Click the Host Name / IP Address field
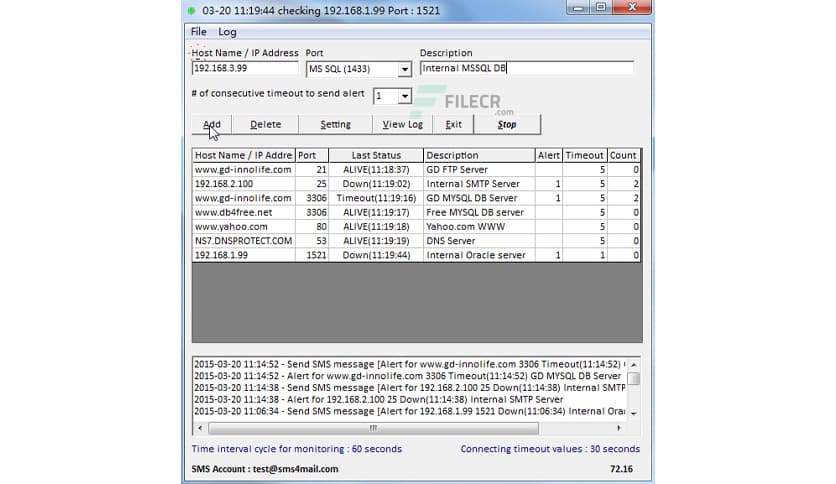 point(245,68)
